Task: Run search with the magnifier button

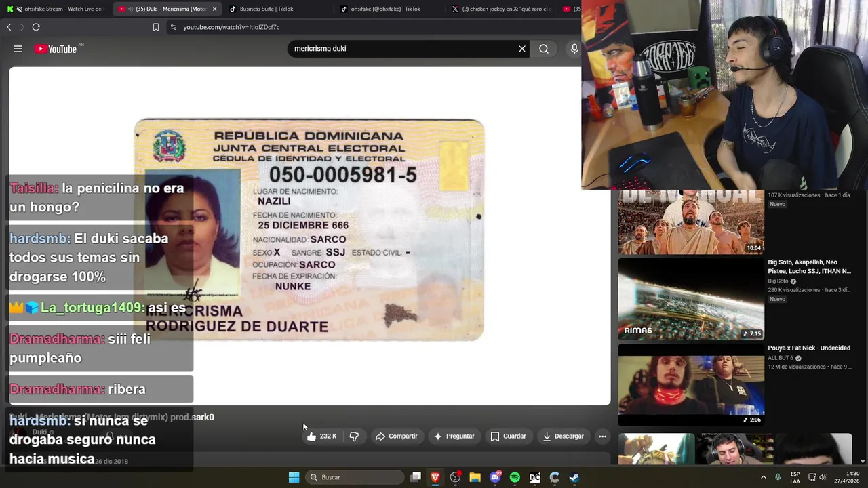Action: pyautogui.click(x=544, y=49)
